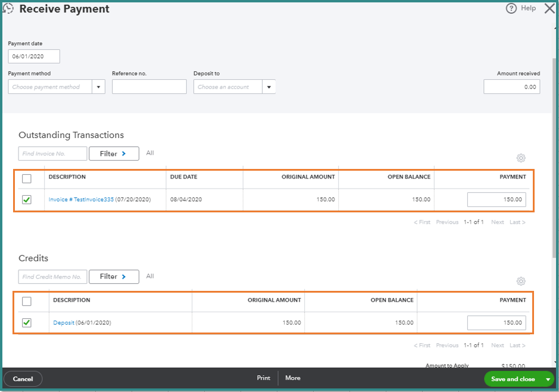Expand the Payment method dropdown arrow
The width and height of the screenshot is (559, 392).
click(98, 87)
